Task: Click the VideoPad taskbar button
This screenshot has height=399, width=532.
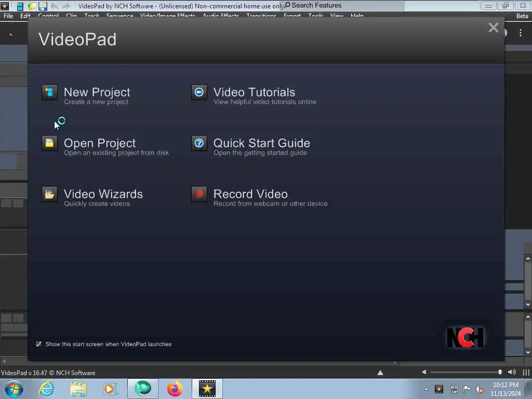Action: [207, 389]
